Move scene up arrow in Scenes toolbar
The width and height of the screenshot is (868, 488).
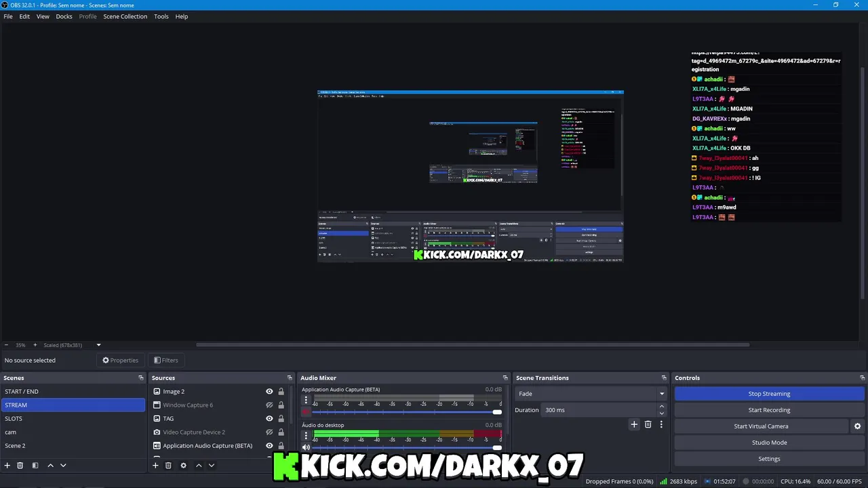click(50, 466)
